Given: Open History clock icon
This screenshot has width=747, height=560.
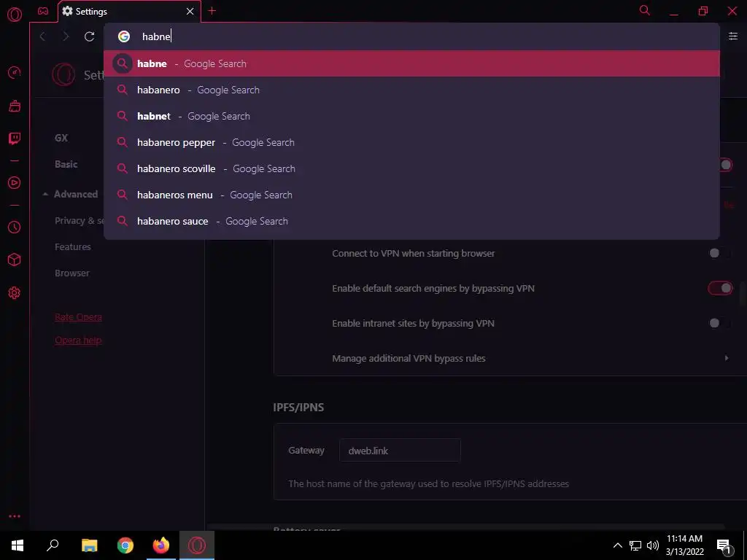Looking at the screenshot, I should click(x=15, y=227).
